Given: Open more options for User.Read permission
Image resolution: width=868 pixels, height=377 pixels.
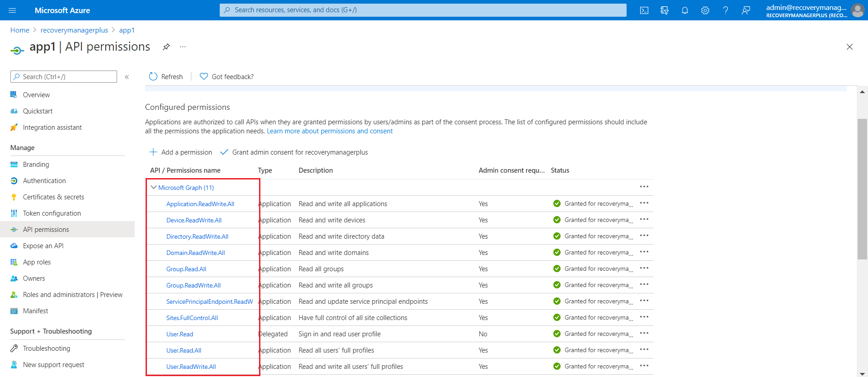Looking at the screenshot, I should 644,333.
